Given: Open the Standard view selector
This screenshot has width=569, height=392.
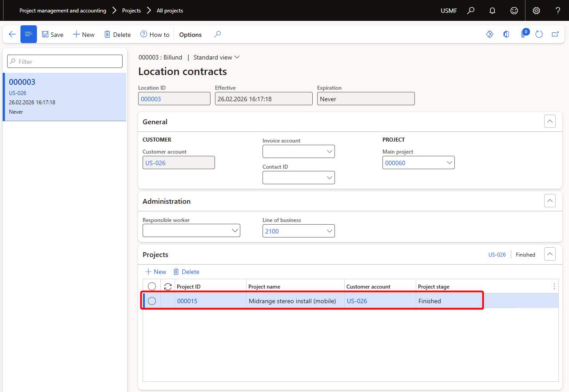Looking at the screenshot, I should pos(216,57).
